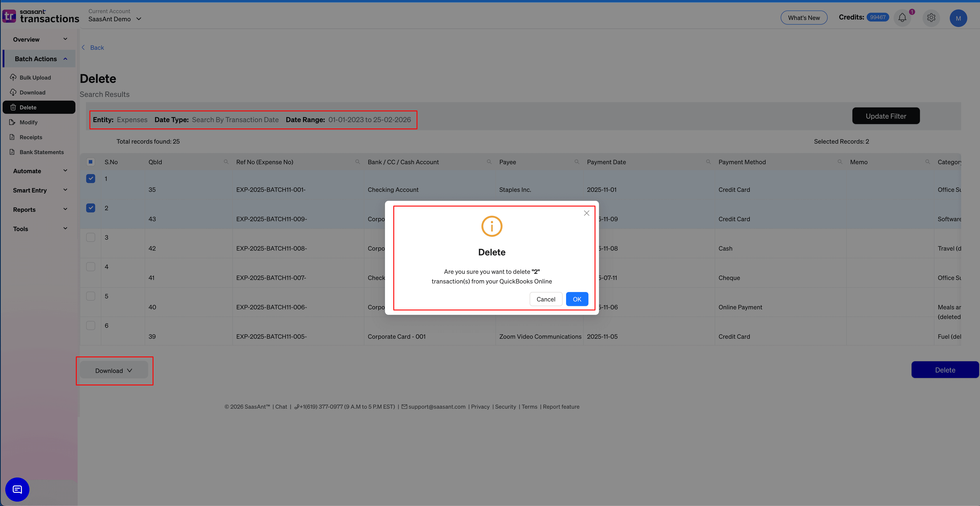The image size is (980, 506).
Task: Click the Delete trash icon in sidebar
Action: [x=13, y=107]
